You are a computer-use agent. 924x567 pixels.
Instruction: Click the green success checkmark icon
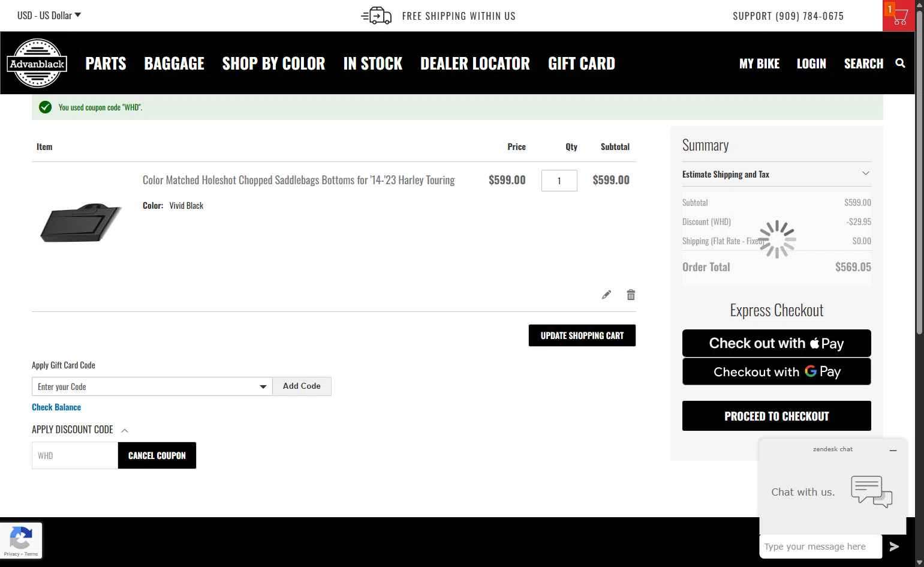(x=45, y=107)
